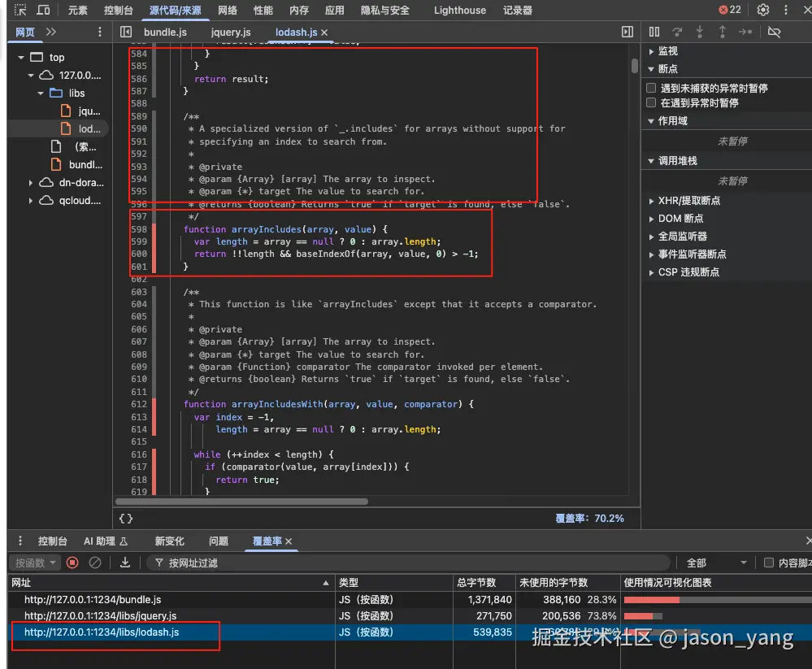
Task: Enable 遇到未捕获的异常时暂停 checkbox
Action: click(651, 88)
